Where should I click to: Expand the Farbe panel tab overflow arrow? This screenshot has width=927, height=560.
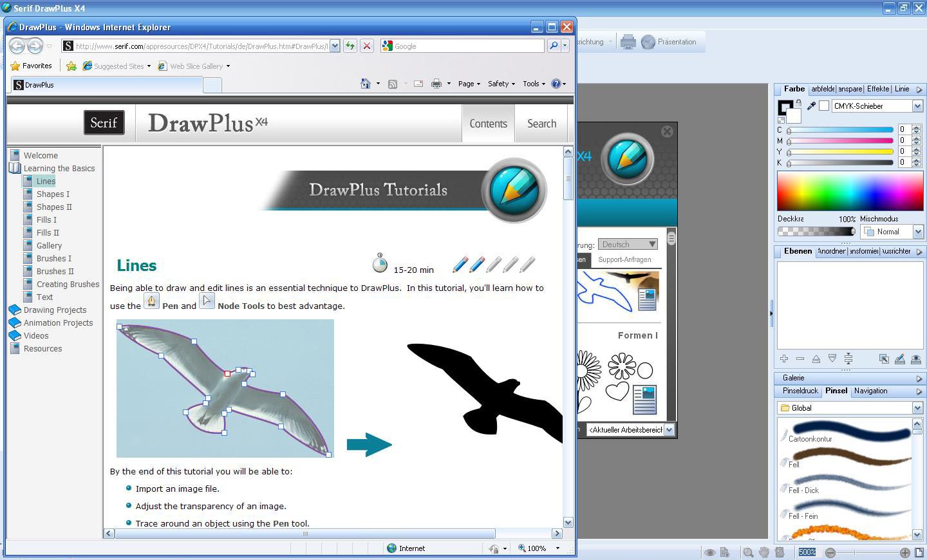click(919, 90)
